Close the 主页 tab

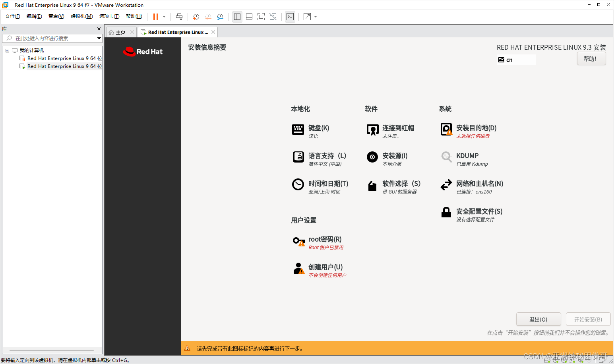(132, 32)
